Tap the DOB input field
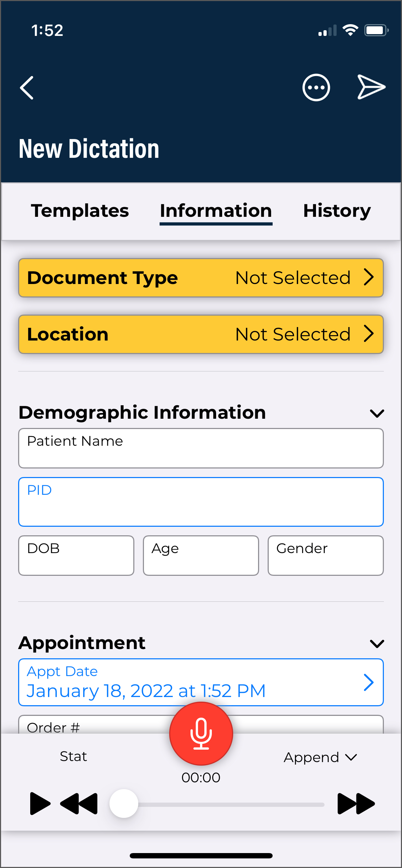 click(76, 555)
